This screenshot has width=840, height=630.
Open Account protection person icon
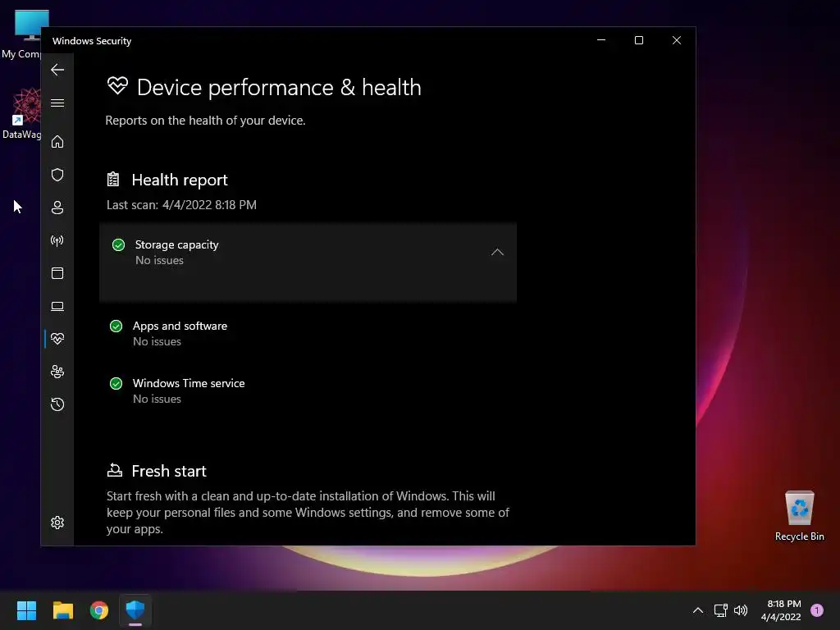tap(57, 208)
